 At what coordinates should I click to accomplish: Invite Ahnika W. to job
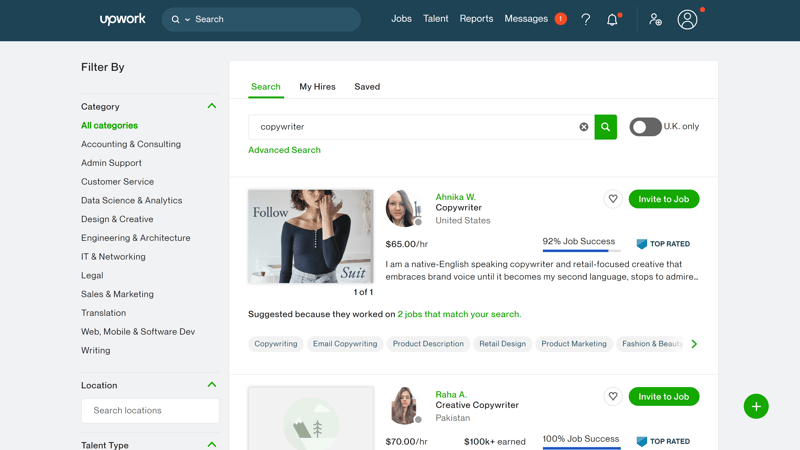click(664, 199)
